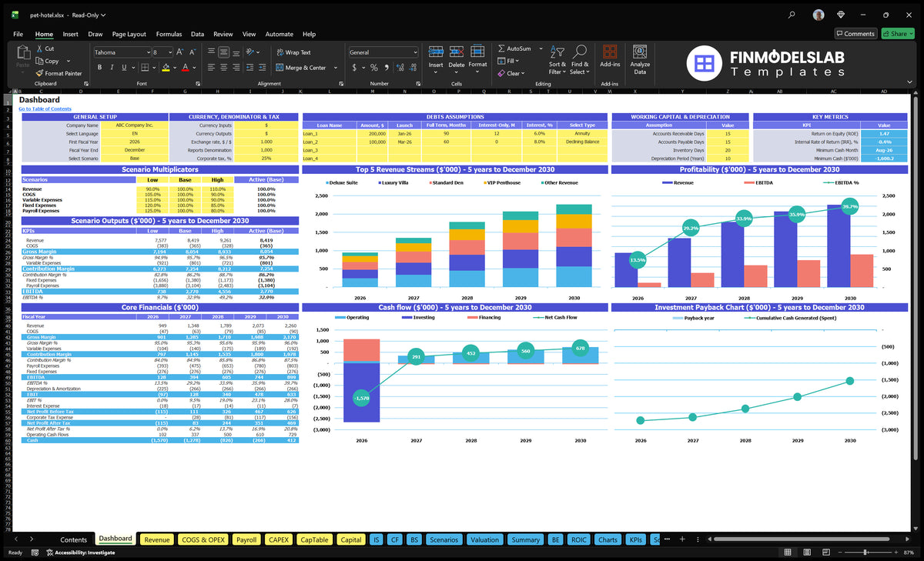Click the Dashboard title cell

pyautogui.click(x=39, y=99)
